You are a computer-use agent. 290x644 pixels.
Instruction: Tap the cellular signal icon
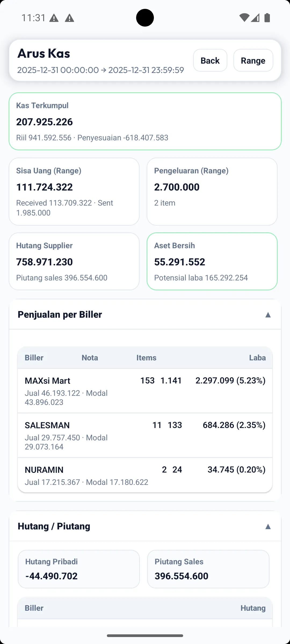coord(255,18)
